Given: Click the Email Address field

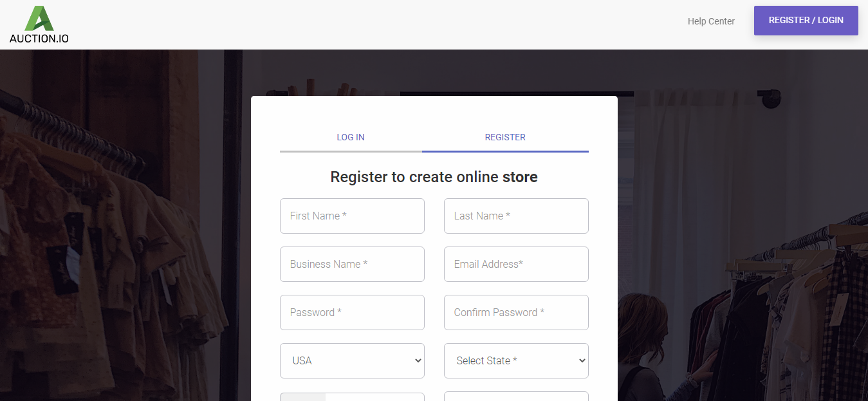Looking at the screenshot, I should [516, 264].
